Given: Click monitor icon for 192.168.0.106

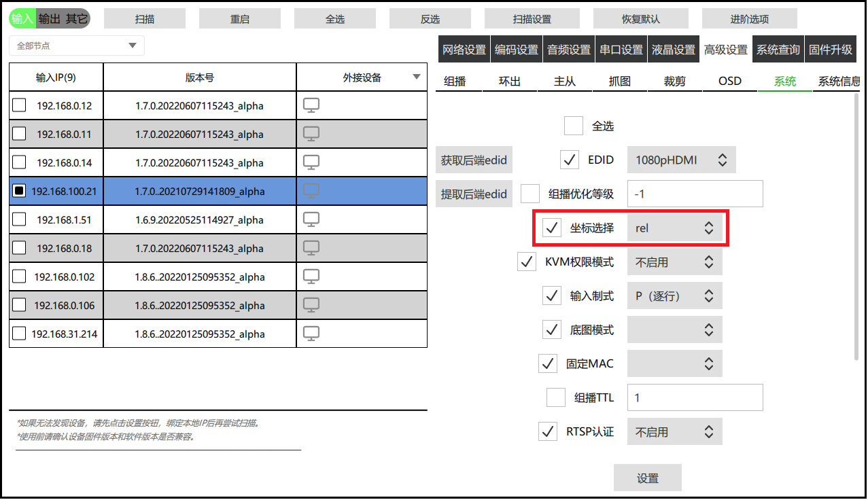Looking at the screenshot, I should 311,305.
